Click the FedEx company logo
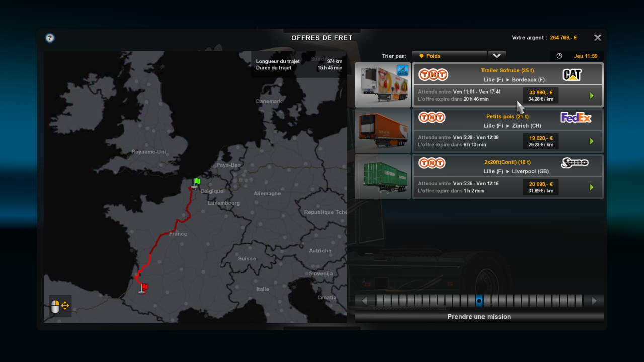Viewport: 644px width, 362px height. tap(576, 117)
